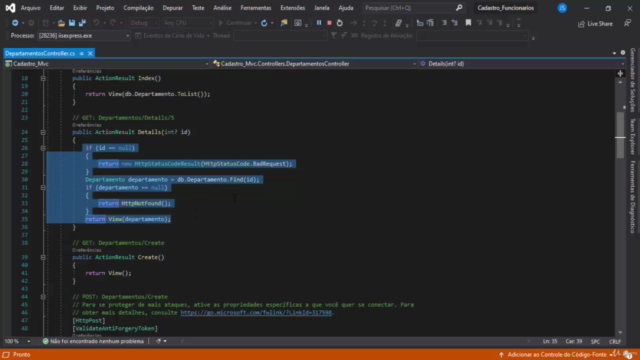Open the Ferramentas menu
Image resolution: width=640 pixels, height=360 pixels.
pyautogui.click(x=256, y=8)
